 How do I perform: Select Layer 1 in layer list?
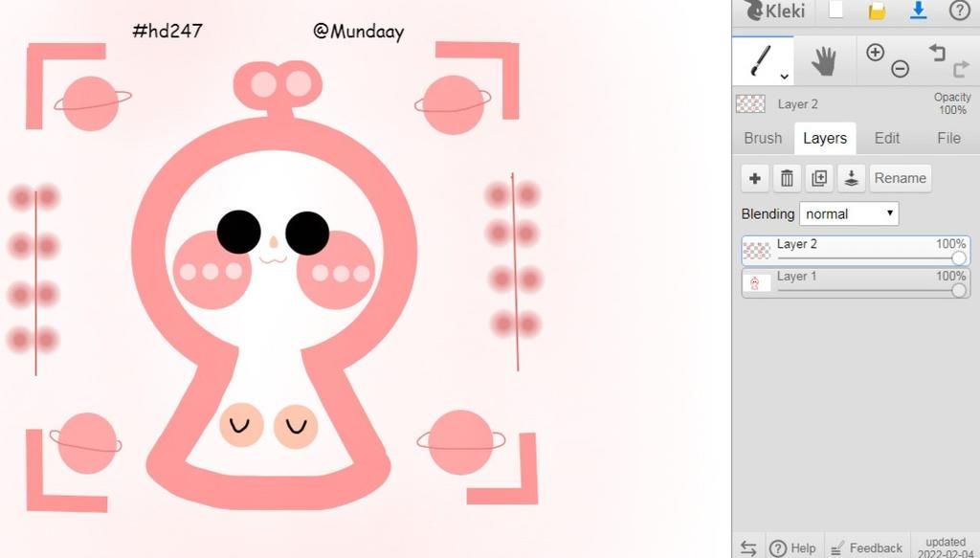pyautogui.click(x=856, y=283)
